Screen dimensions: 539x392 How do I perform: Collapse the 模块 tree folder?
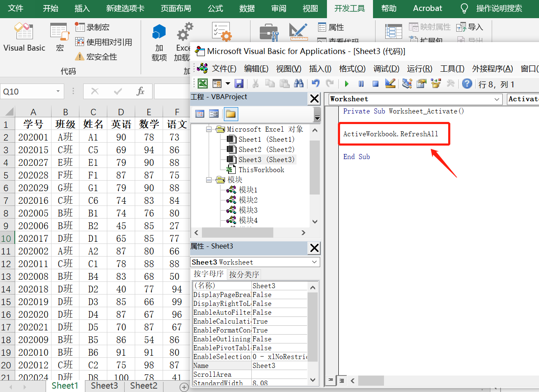pyautogui.click(x=209, y=180)
